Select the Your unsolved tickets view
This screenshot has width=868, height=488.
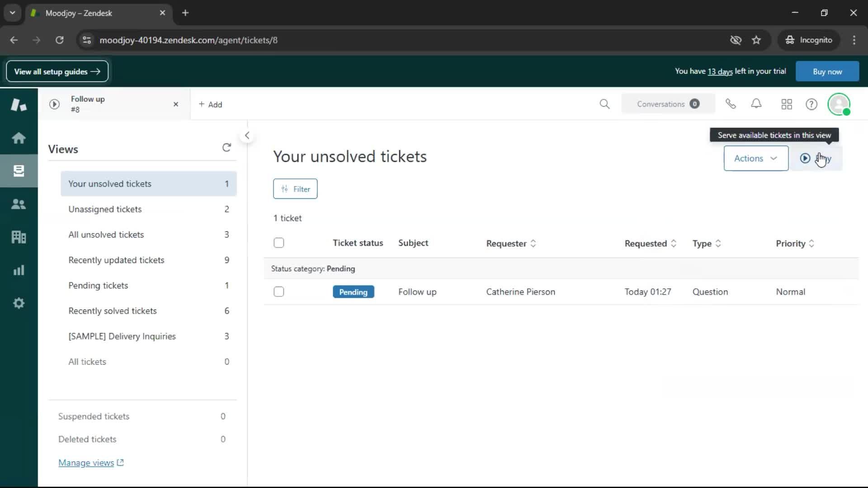pyautogui.click(x=149, y=184)
